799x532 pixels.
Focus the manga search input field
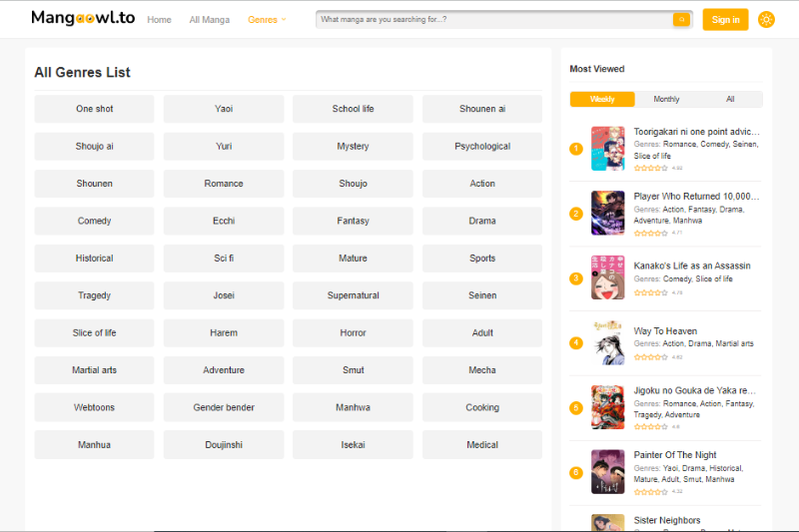click(x=493, y=19)
